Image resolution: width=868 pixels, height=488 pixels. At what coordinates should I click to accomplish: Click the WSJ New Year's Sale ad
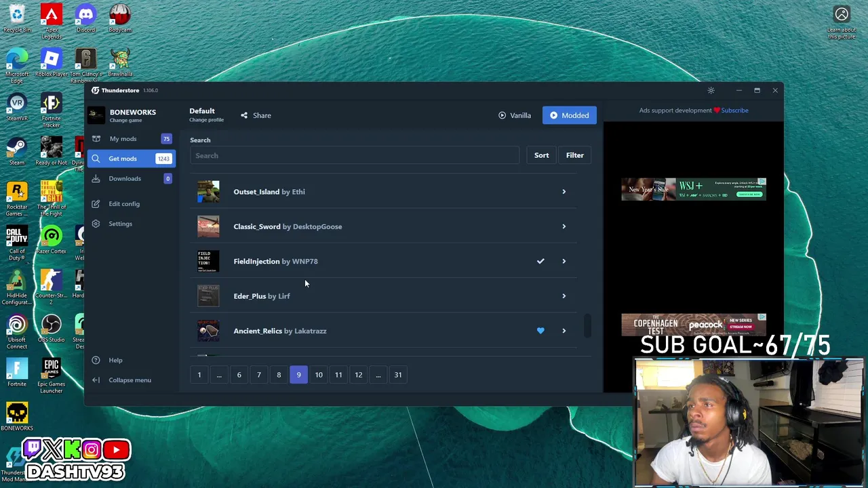pos(694,189)
